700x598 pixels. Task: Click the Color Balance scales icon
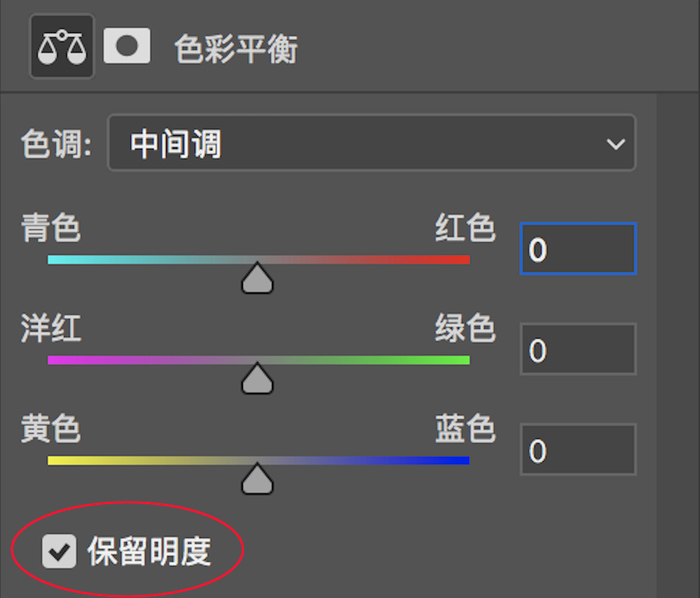pos(62,46)
